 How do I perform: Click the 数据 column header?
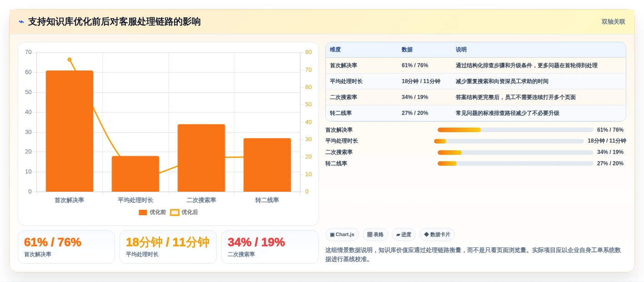(407, 50)
